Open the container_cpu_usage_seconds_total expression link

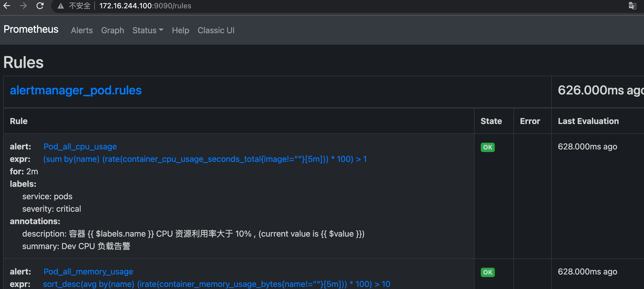tap(205, 159)
